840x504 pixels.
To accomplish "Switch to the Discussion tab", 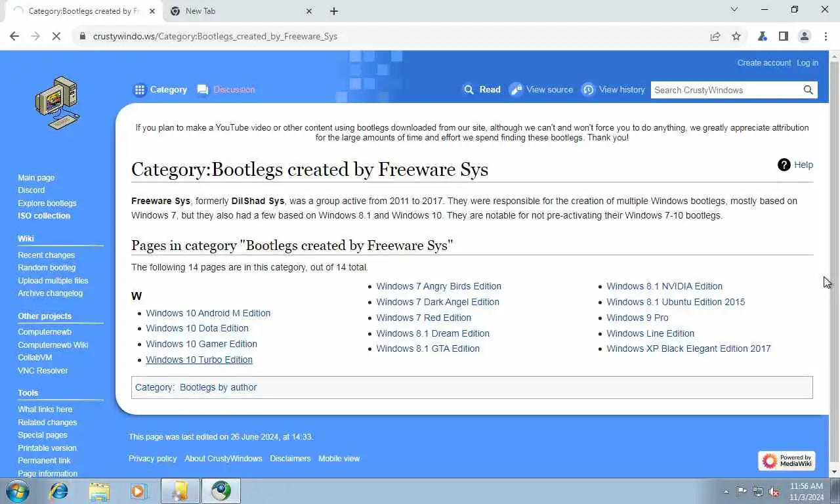I will (226, 90).
